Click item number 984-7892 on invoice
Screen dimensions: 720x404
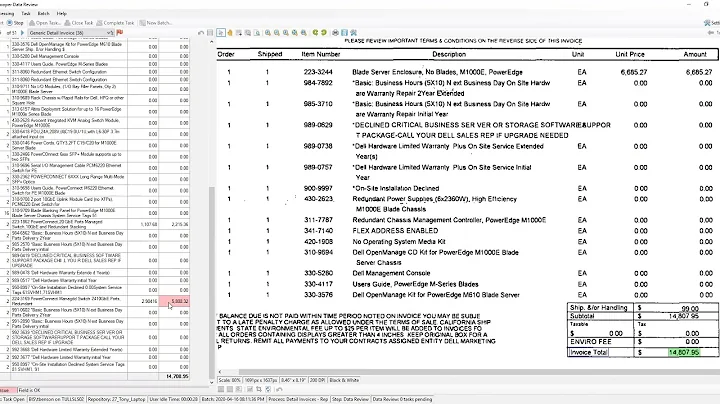tap(318, 83)
